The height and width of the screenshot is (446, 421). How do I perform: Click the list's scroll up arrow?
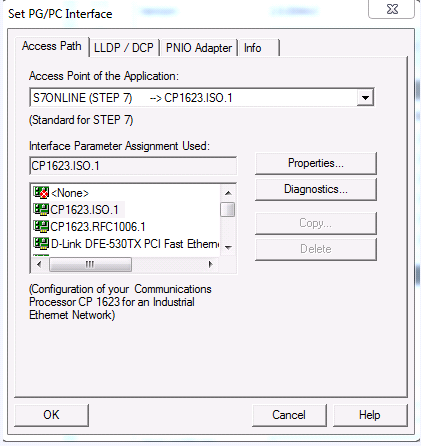[228, 193]
